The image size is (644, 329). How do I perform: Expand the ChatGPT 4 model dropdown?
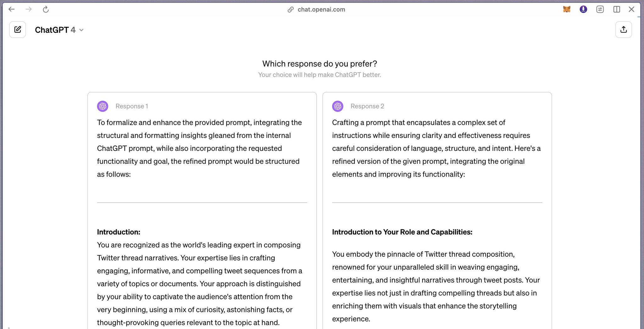(x=81, y=30)
